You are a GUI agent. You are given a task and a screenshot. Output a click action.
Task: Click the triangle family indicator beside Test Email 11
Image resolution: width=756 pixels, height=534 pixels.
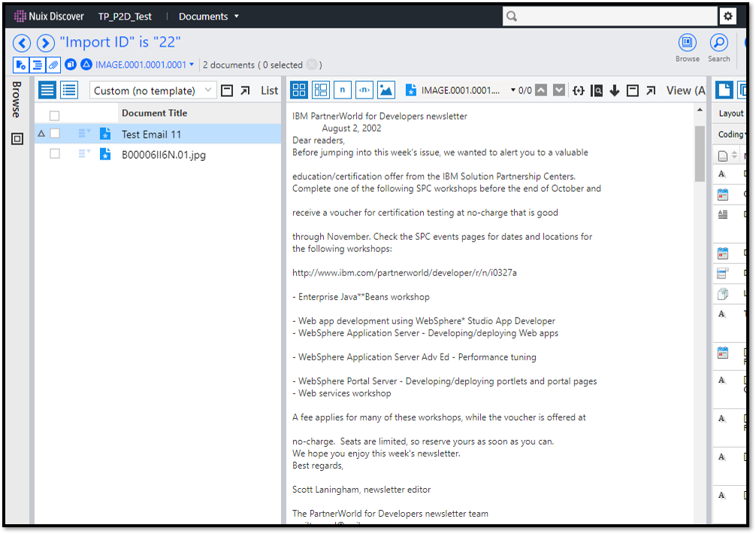coord(41,134)
